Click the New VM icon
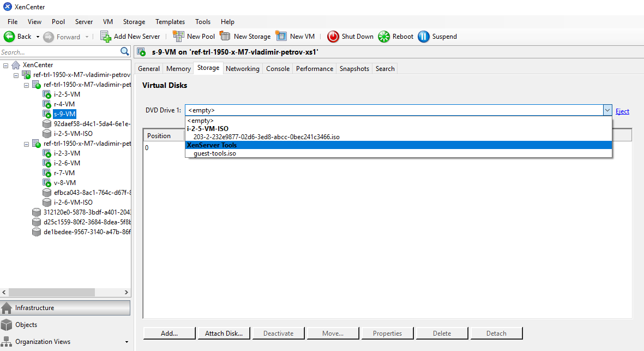The image size is (644, 351). [281, 36]
